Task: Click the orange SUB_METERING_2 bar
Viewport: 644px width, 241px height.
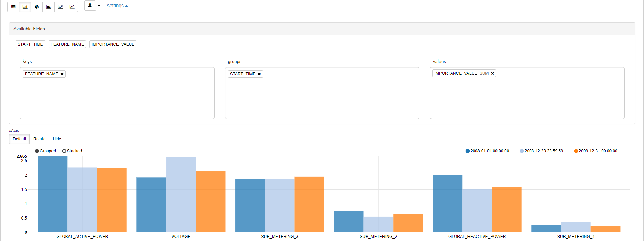Action: tap(408, 223)
